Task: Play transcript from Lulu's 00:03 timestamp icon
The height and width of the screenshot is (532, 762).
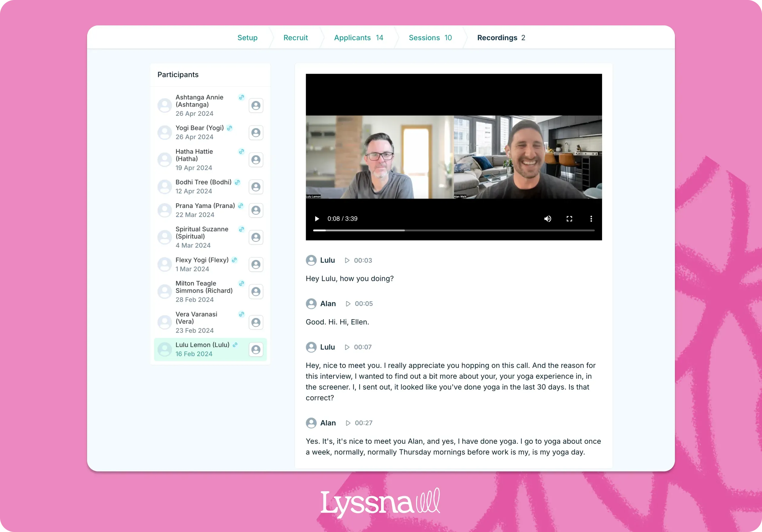Action: [x=347, y=260]
